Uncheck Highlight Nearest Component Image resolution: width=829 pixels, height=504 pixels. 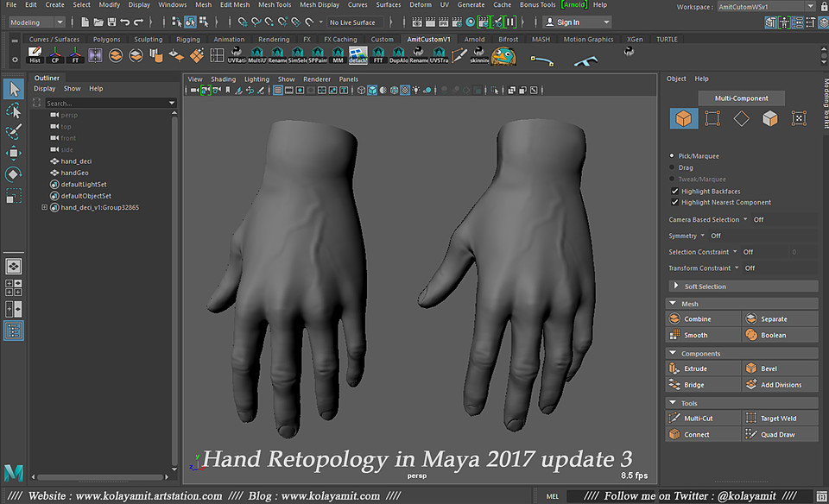[676, 202]
